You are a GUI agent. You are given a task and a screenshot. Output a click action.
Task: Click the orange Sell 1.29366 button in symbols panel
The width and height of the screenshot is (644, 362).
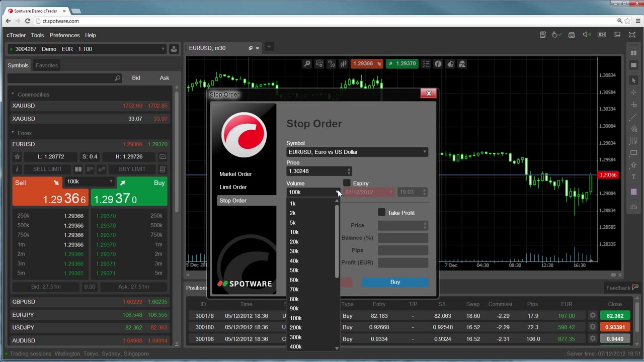(x=50, y=192)
